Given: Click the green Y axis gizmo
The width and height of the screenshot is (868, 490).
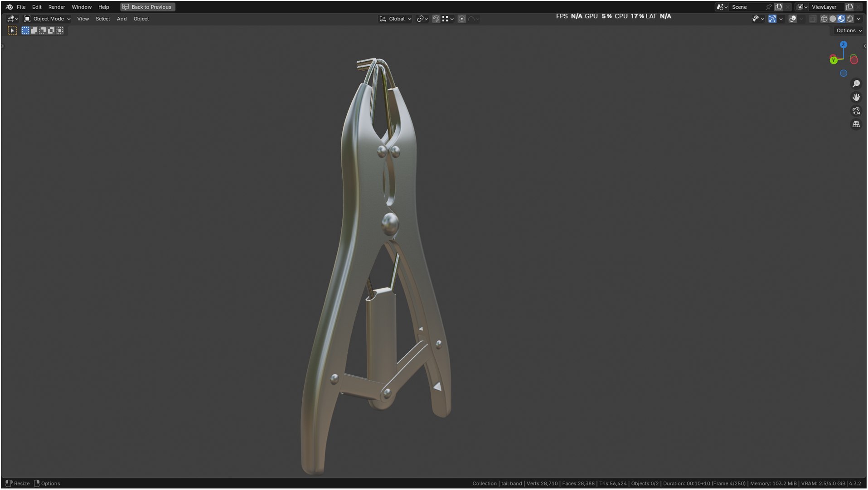Looking at the screenshot, I should 834,60.
